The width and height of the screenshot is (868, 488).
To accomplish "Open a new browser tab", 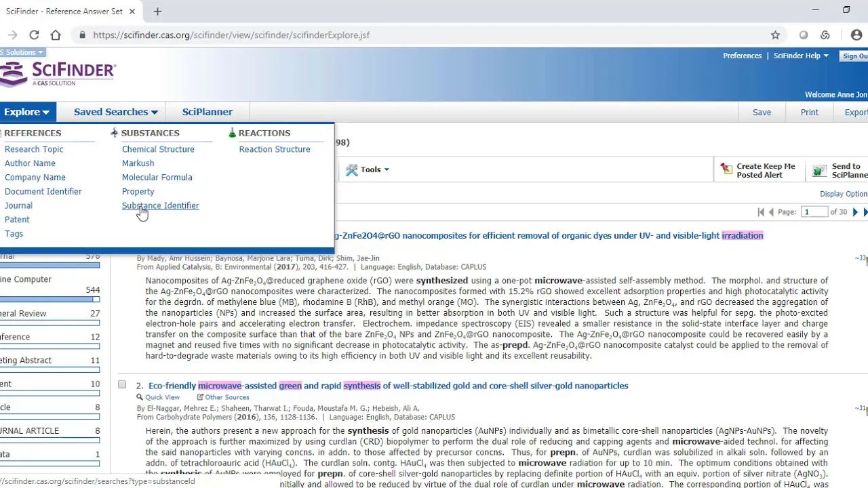I will tap(157, 12).
